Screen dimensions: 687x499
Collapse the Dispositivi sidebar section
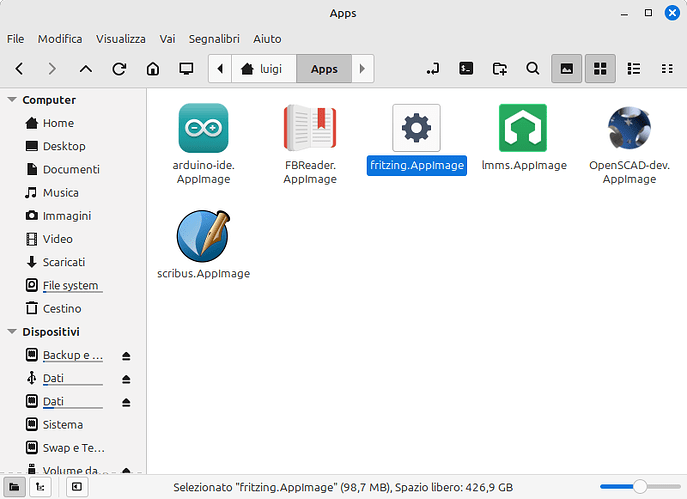[12, 332]
